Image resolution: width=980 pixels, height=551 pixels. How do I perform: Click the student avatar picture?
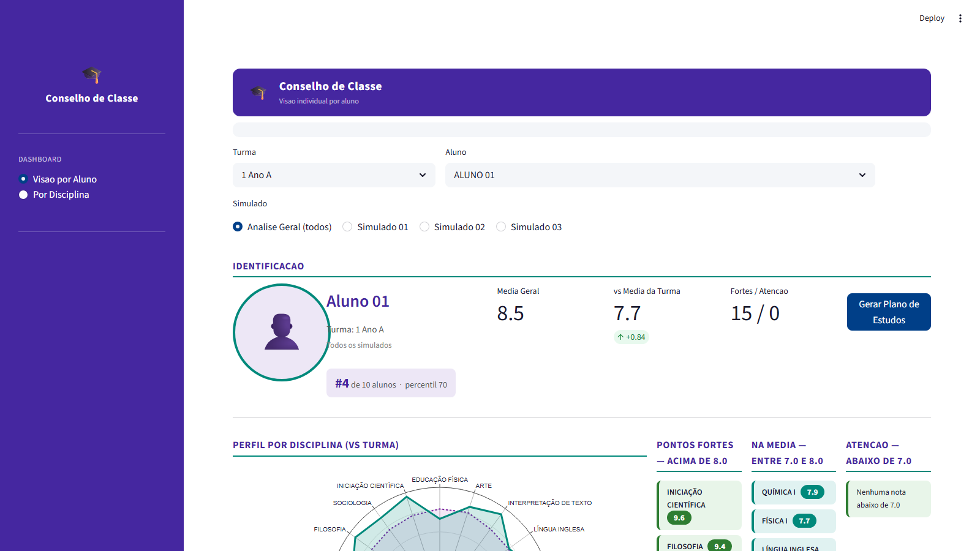(282, 332)
